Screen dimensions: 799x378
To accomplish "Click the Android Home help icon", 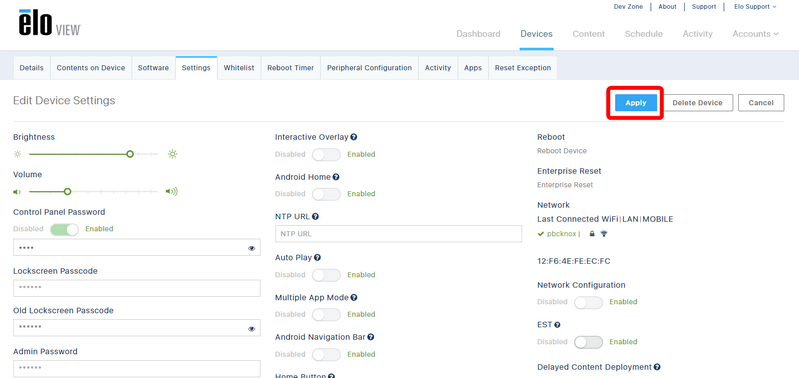I will click(336, 177).
